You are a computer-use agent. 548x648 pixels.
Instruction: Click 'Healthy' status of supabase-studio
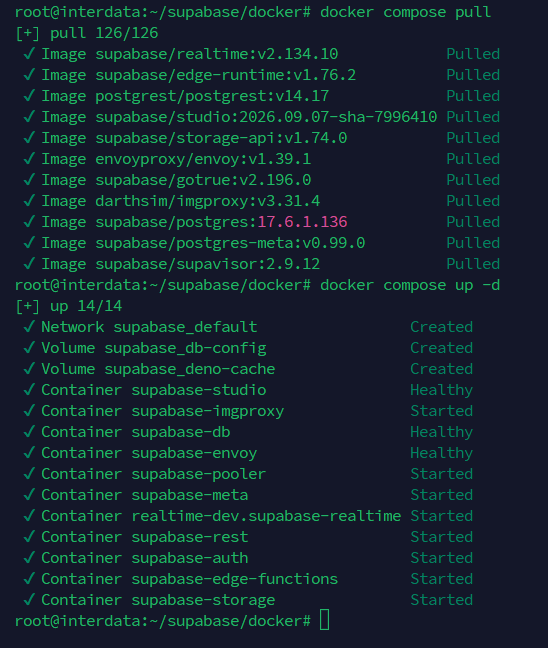(441, 390)
